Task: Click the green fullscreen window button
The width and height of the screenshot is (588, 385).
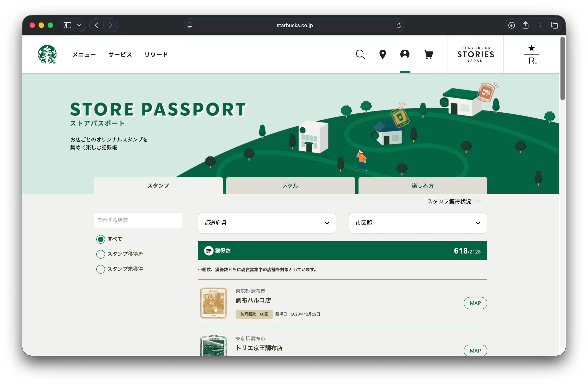Action: click(50, 25)
